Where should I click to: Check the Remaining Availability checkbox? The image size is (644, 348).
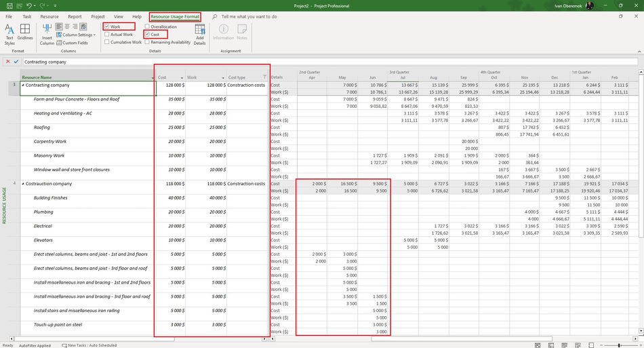(x=147, y=42)
